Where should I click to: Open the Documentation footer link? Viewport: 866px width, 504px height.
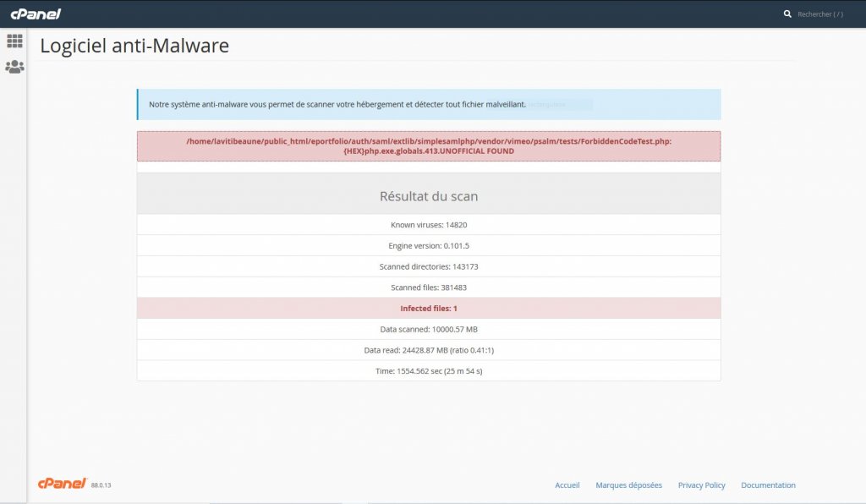[768, 485]
